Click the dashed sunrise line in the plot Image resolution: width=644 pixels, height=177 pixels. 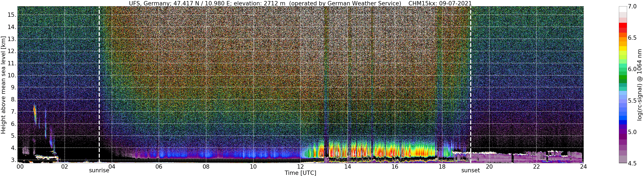(99, 84)
